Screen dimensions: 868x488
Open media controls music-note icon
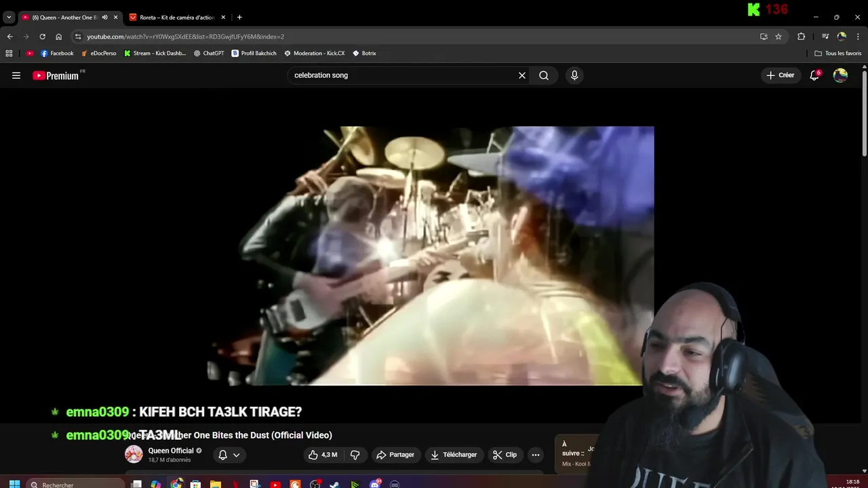(825, 37)
